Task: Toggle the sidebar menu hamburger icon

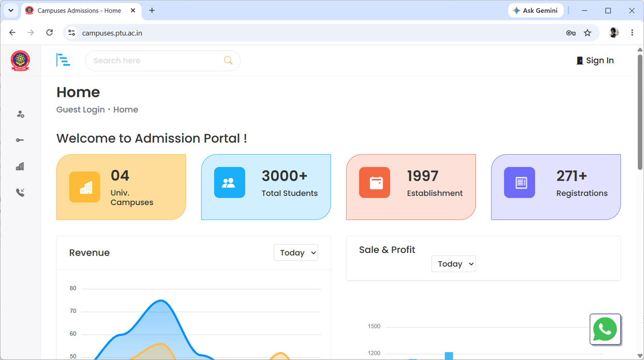Action: click(x=63, y=60)
